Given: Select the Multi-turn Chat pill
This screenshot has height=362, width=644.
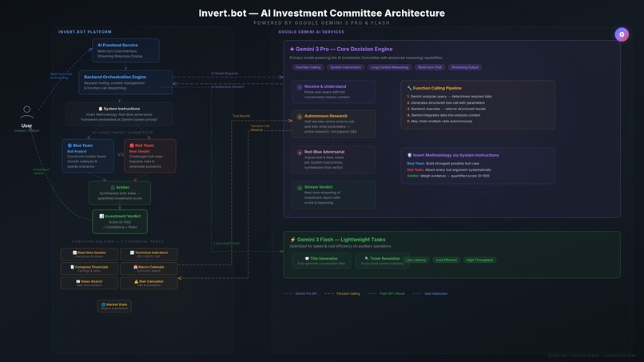Looking at the screenshot, I should click(430, 67).
